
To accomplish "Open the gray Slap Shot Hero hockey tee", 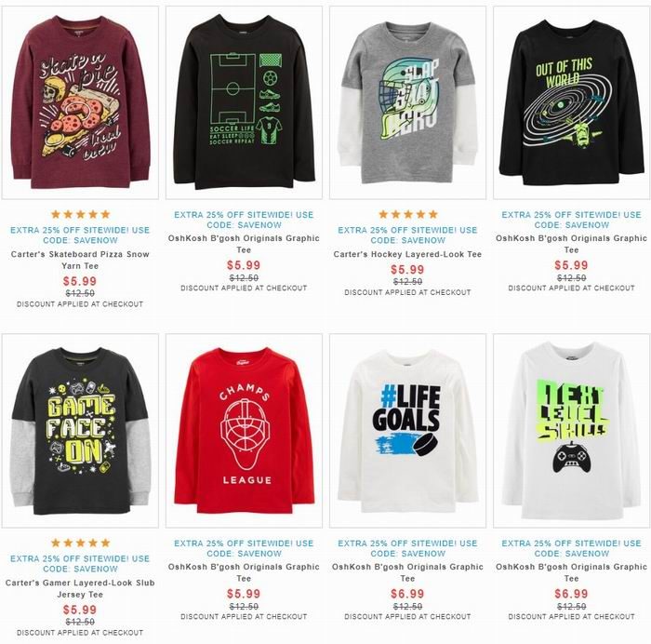I will (407, 102).
